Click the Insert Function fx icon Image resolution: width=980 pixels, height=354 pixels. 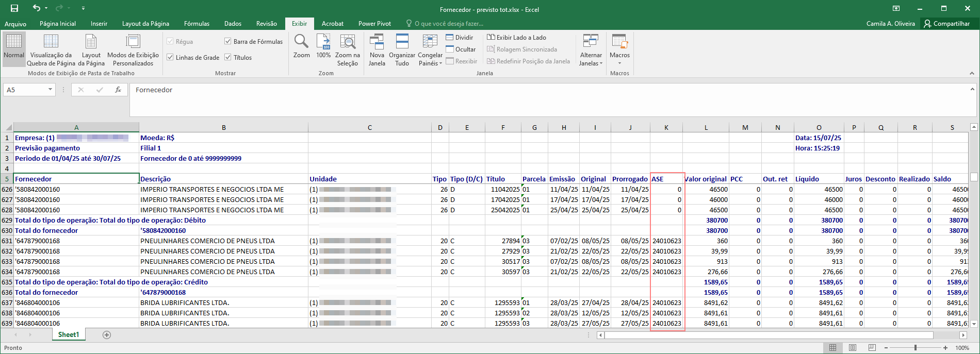click(x=118, y=90)
